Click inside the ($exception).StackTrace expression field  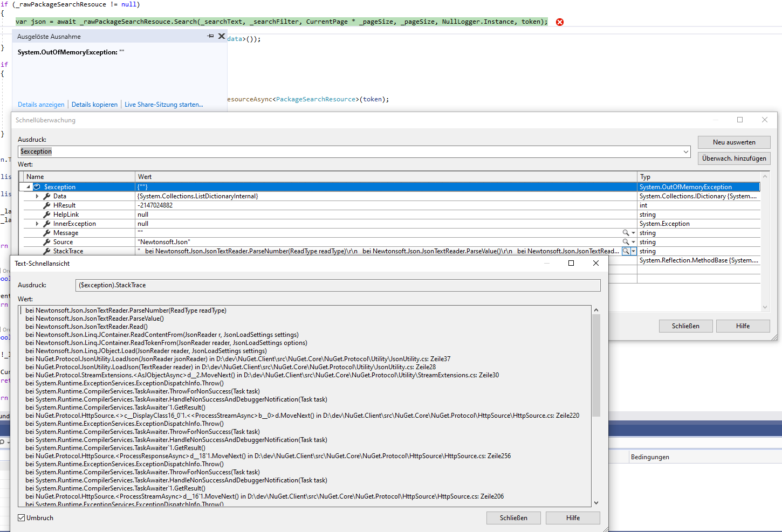(x=334, y=285)
